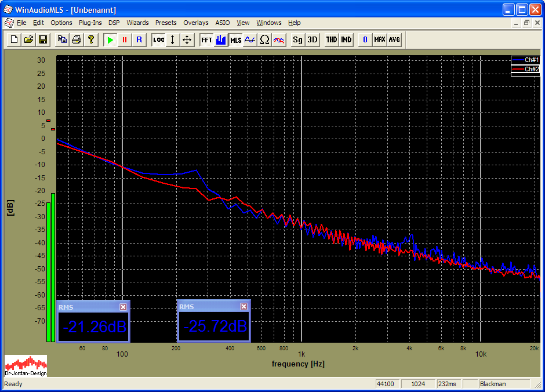
Task: Expand the Wizards menu
Action: [137, 23]
